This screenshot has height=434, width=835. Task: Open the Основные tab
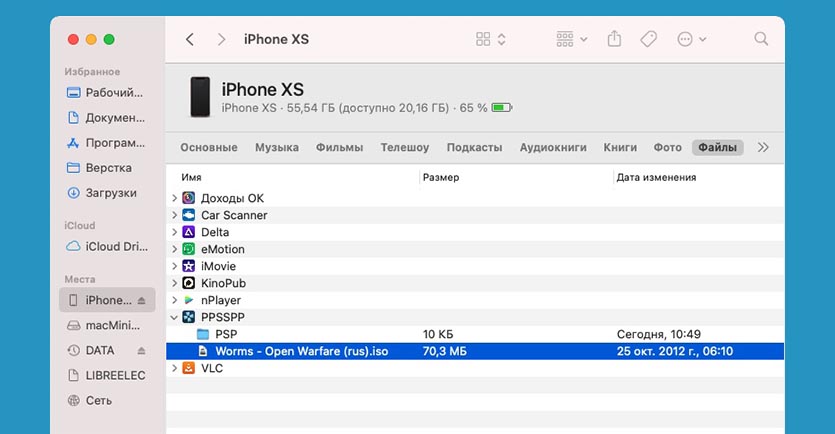[209, 148]
